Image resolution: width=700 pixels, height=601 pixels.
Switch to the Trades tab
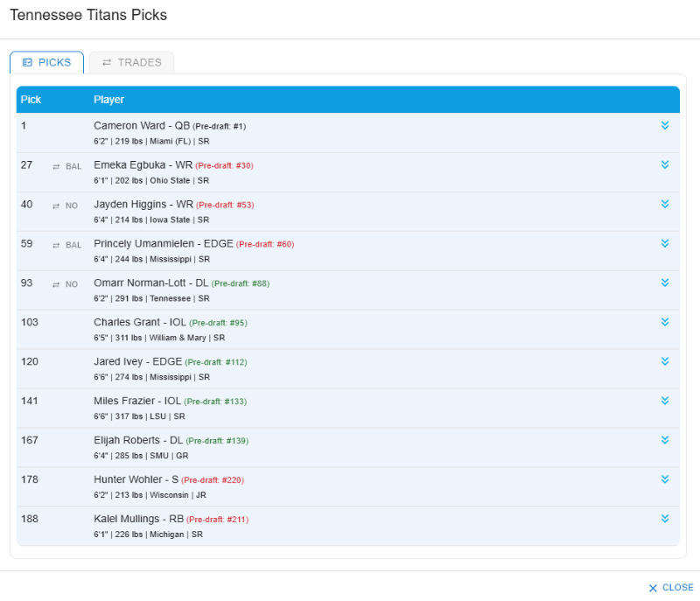(132, 62)
